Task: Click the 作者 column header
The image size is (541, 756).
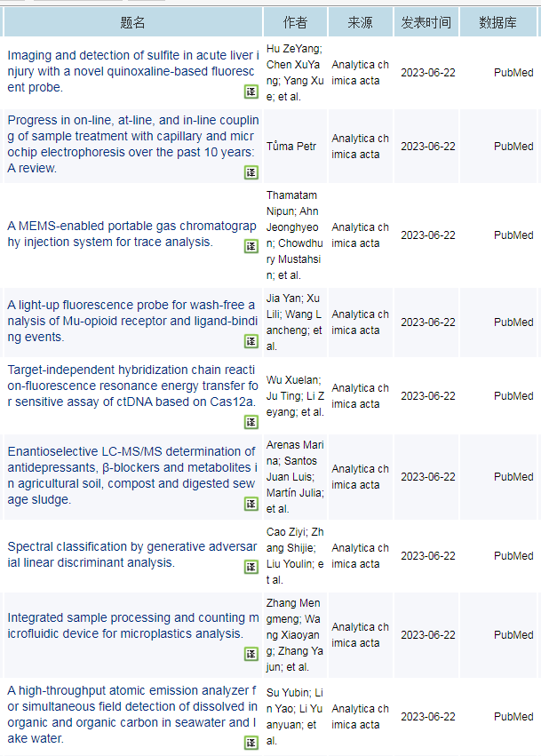Action: pos(295,22)
